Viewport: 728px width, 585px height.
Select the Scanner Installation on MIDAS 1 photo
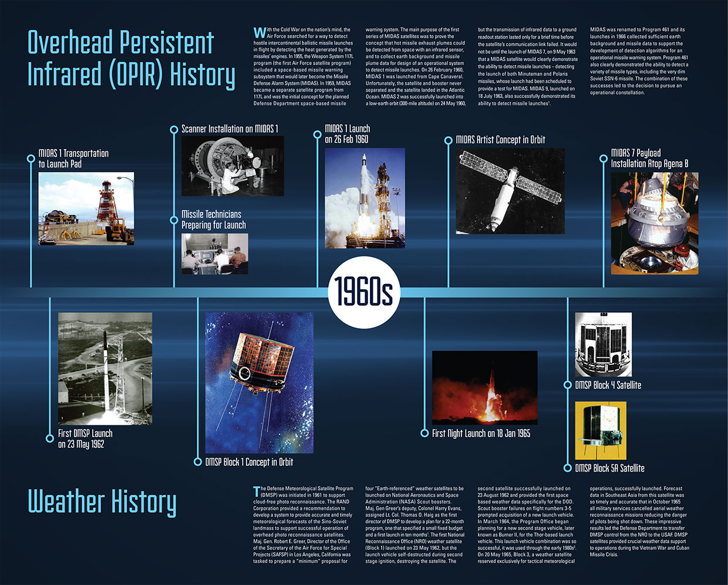232,166
